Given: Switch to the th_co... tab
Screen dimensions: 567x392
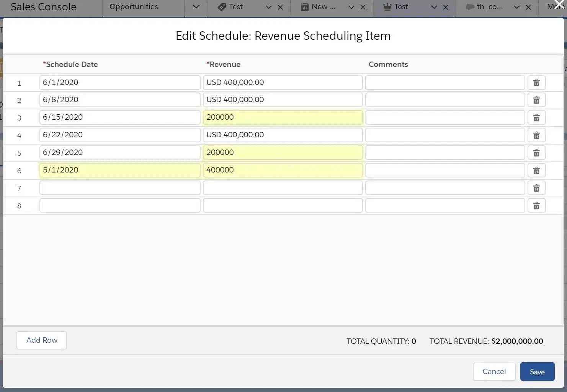Looking at the screenshot, I should 490,7.
